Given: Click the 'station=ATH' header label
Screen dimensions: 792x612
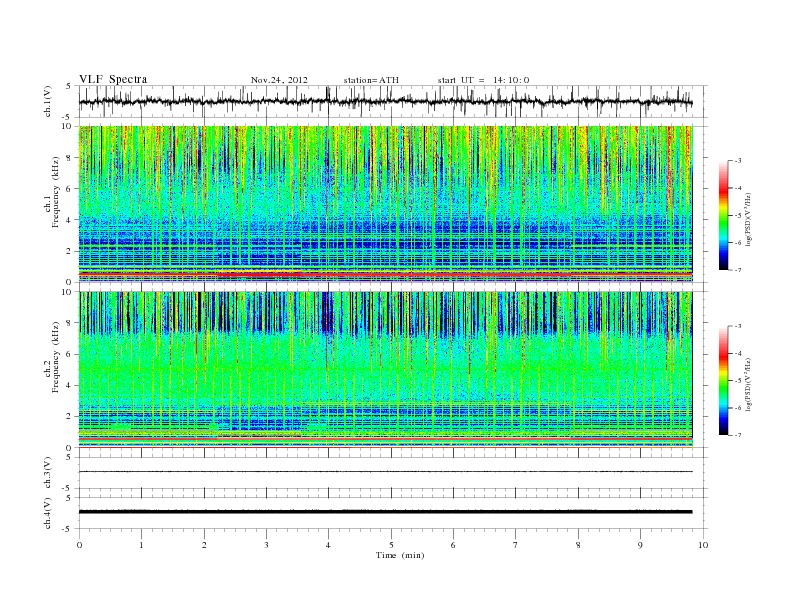Looking at the screenshot, I should [371, 80].
